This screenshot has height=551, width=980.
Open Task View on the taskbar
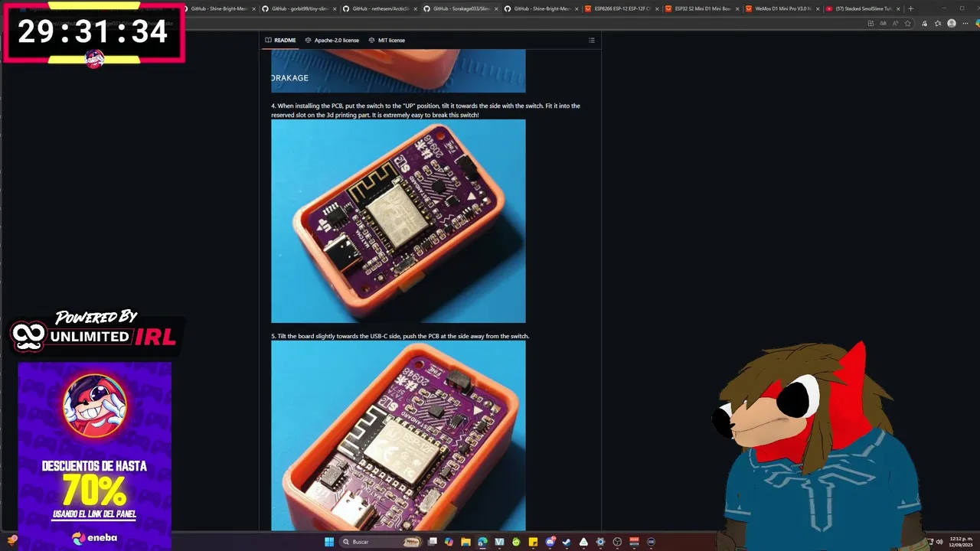[x=433, y=542]
